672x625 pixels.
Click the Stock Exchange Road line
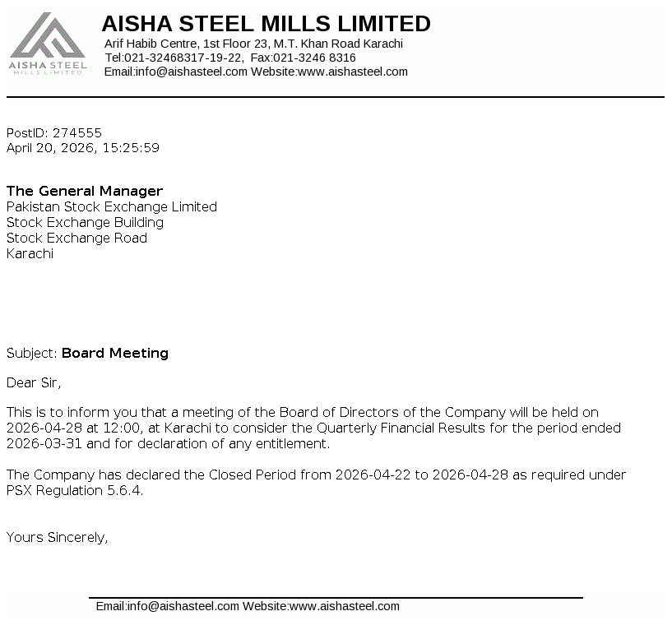coord(77,238)
